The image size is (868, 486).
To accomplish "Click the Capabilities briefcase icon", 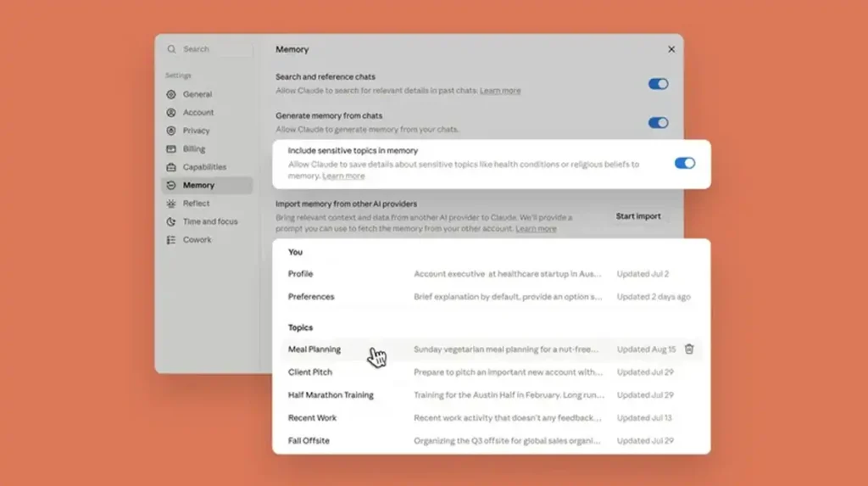I will point(171,167).
